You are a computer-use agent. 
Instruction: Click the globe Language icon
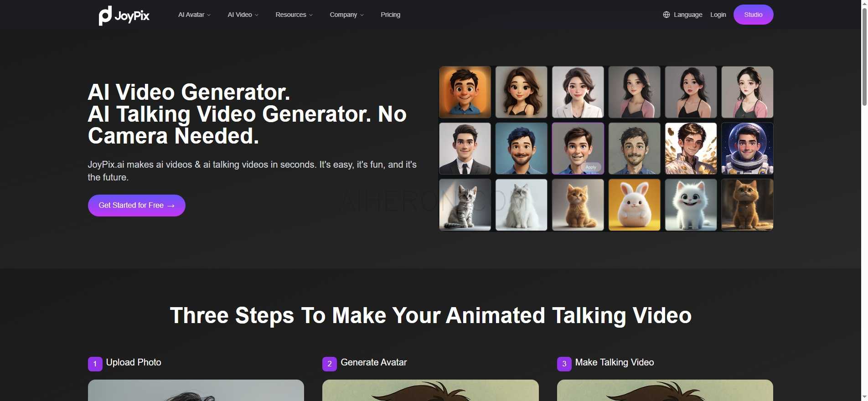(666, 15)
